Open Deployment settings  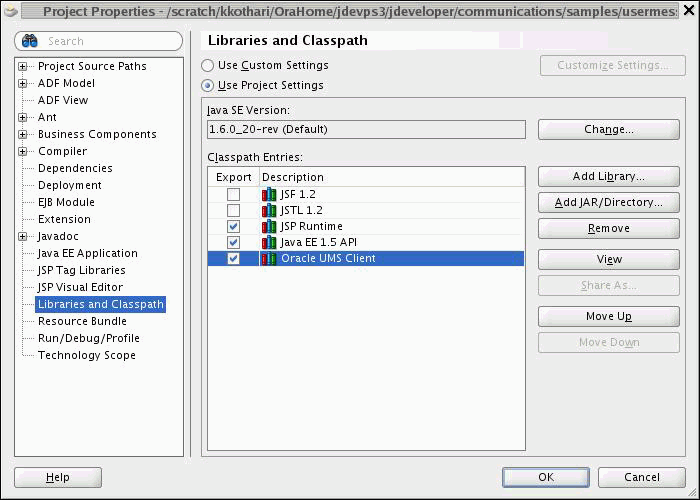pyautogui.click(x=70, y=185)
